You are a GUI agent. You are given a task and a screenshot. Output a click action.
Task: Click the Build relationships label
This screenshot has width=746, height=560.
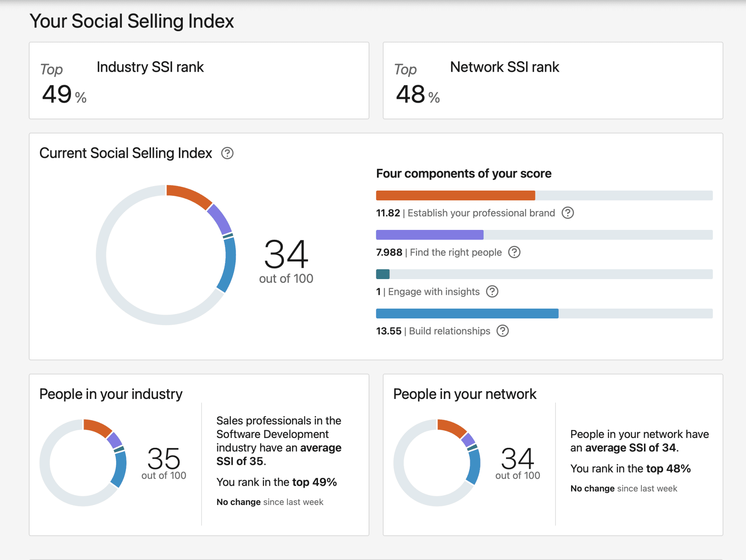[449, 331]
